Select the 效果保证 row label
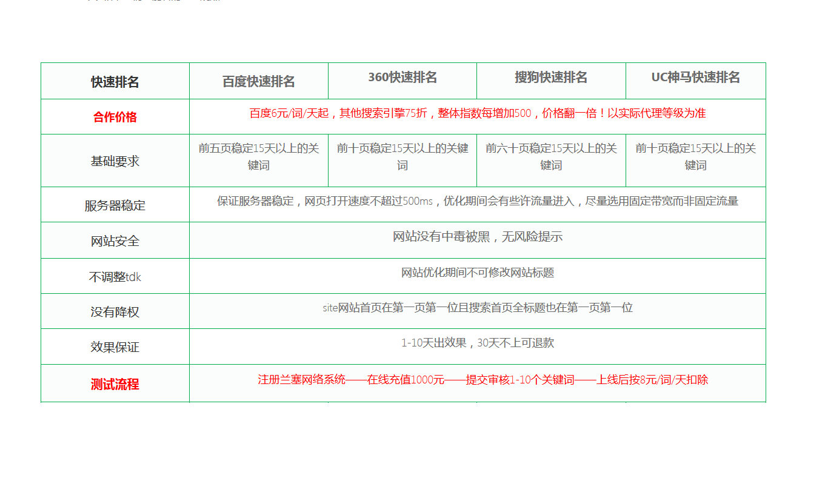 click(x=115, y=347)
